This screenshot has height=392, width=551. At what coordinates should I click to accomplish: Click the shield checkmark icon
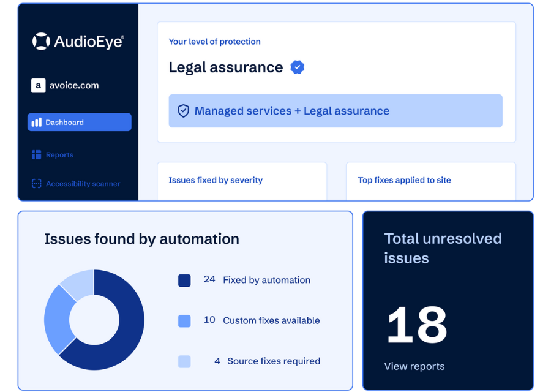pyautogui.click(x=183, y=111)
